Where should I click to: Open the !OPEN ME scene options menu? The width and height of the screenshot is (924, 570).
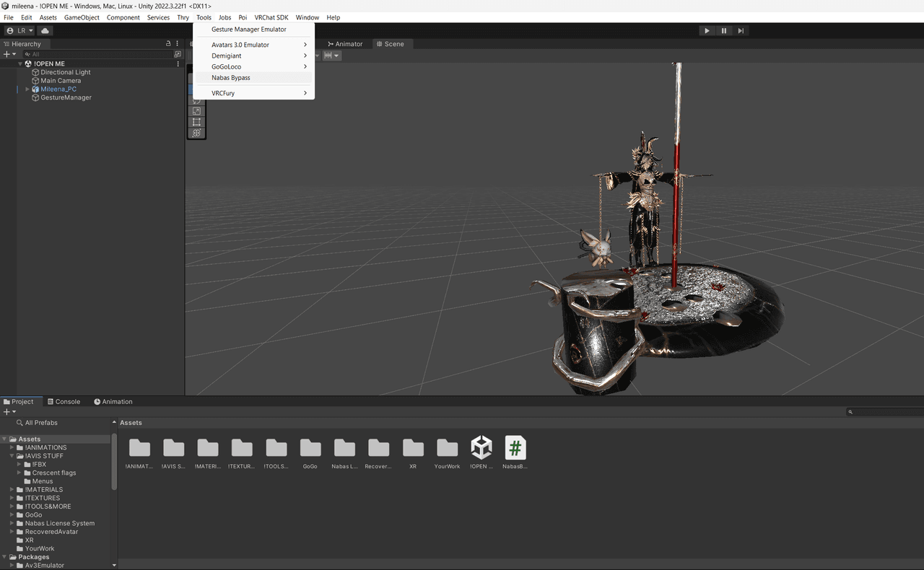point(178,64)
